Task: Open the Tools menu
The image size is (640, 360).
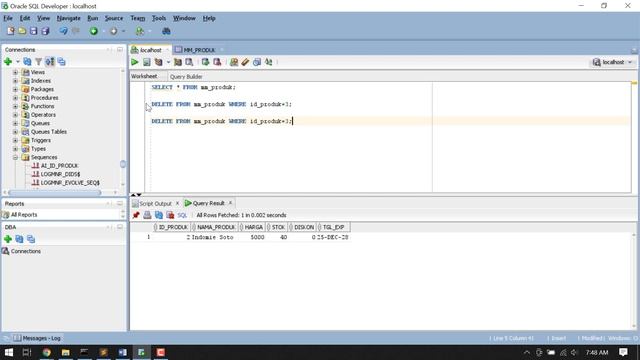Action: (x=159, y=18)
